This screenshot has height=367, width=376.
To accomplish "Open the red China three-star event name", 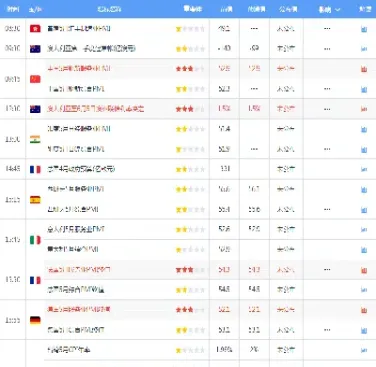I will coord(79,69).
